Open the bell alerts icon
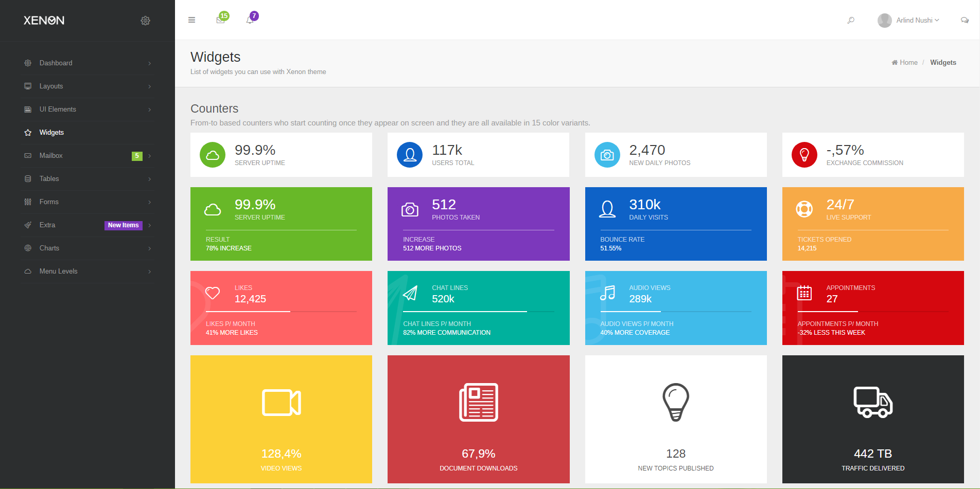This screenshot has width=980, height=489. pos(250,20)
